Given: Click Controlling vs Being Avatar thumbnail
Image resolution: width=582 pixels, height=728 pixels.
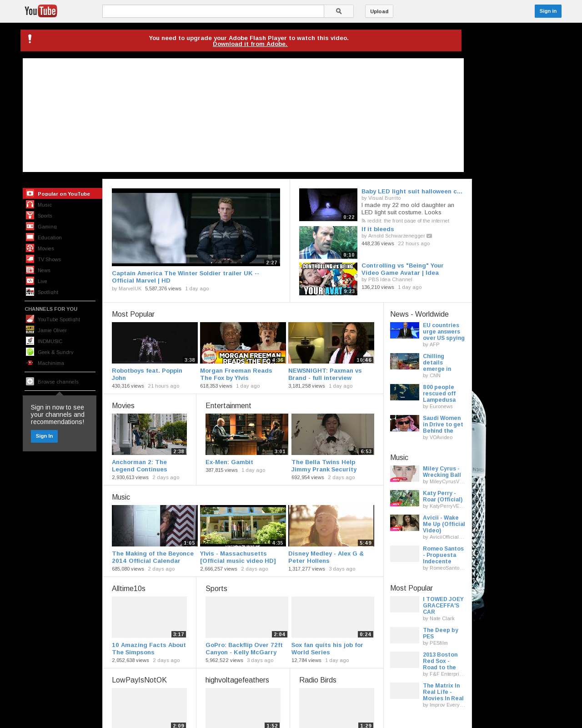Looking at the screenshot, I should (328, 279).
